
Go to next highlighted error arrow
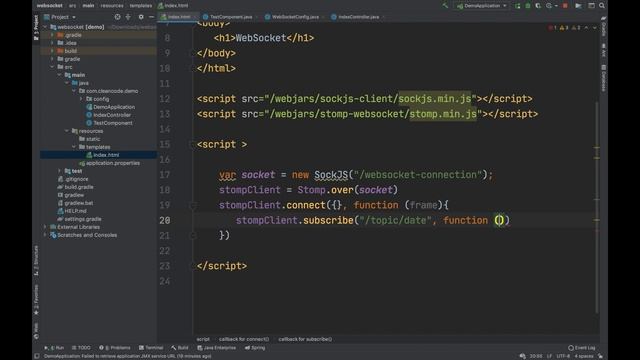[595, 28]
